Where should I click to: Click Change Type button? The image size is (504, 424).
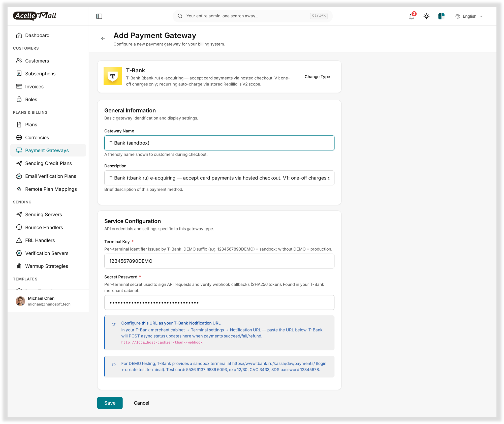pyautogui.click(x=317, y=77)
